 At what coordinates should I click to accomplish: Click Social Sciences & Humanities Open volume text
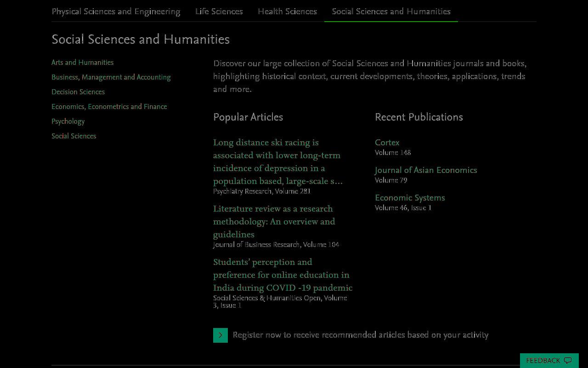click(x=280, y=302)
